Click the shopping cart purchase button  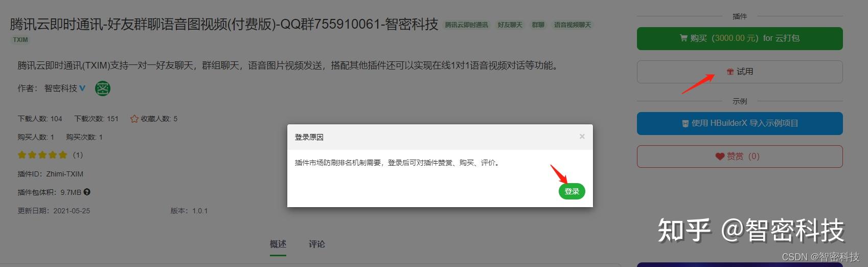tap(740, 38)
